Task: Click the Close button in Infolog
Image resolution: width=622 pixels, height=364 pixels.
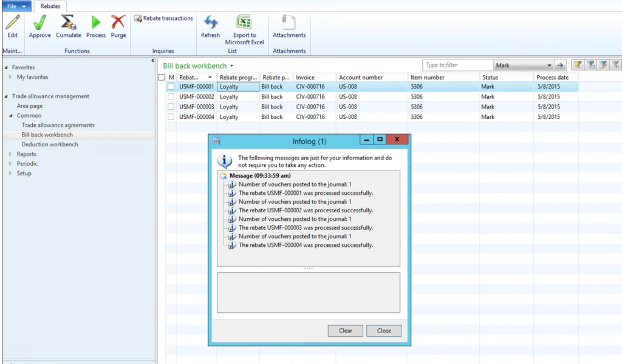Action: (384, 331)
